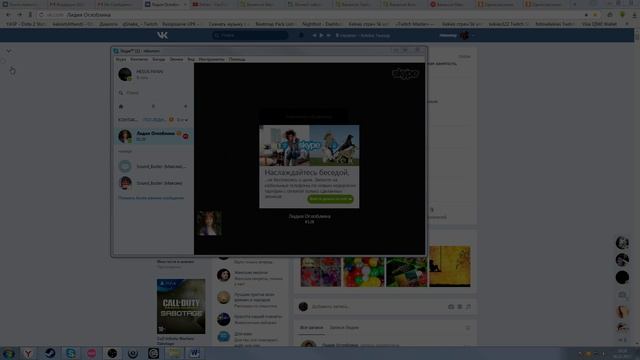Attach a video via icon in post box

460,307
